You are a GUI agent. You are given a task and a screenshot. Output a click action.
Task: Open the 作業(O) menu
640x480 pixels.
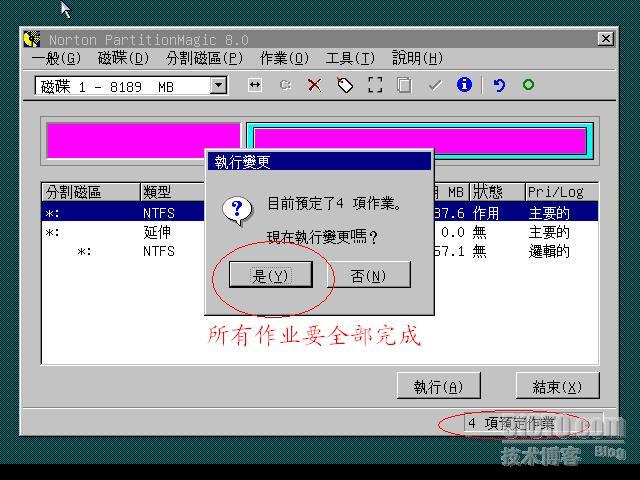(284, 58)
